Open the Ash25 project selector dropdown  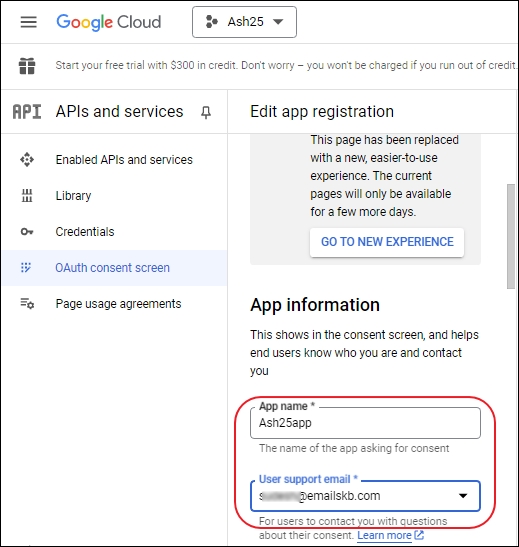(x=244, y=22)
